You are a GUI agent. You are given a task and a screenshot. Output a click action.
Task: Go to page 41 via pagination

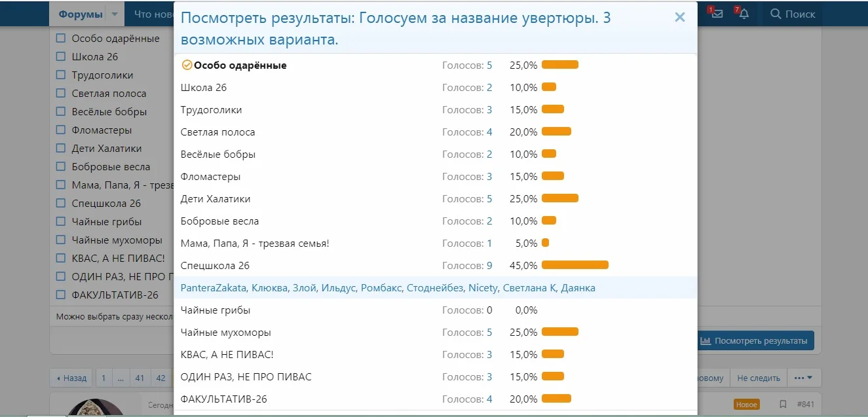(140, 377)
